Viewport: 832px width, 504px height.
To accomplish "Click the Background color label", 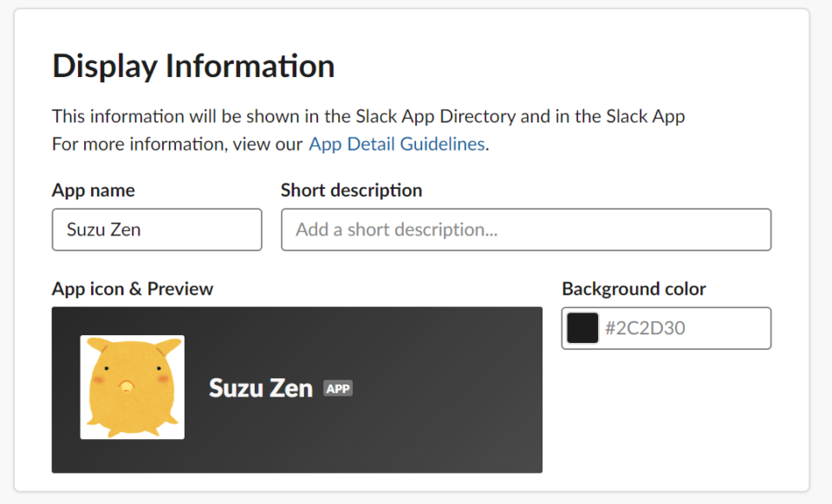I will 634,288.
